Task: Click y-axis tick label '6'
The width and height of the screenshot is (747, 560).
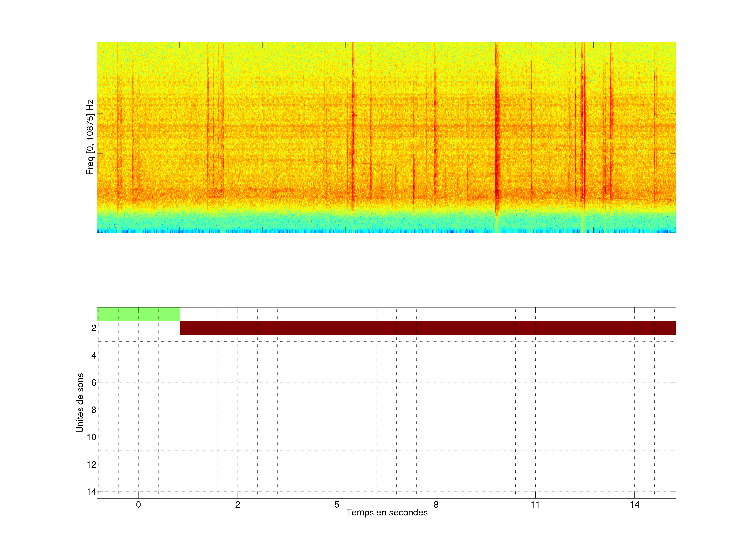Action: tap(94, 382)
